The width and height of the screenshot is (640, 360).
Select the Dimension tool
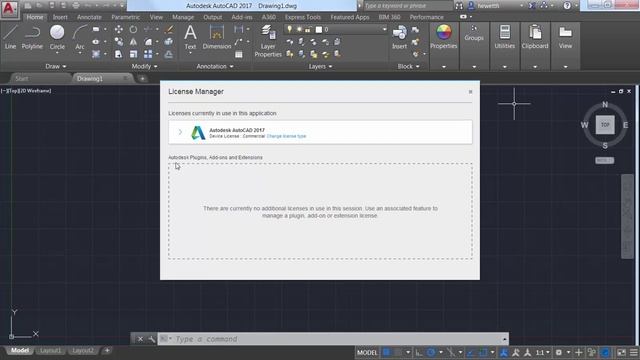point(217,37)
